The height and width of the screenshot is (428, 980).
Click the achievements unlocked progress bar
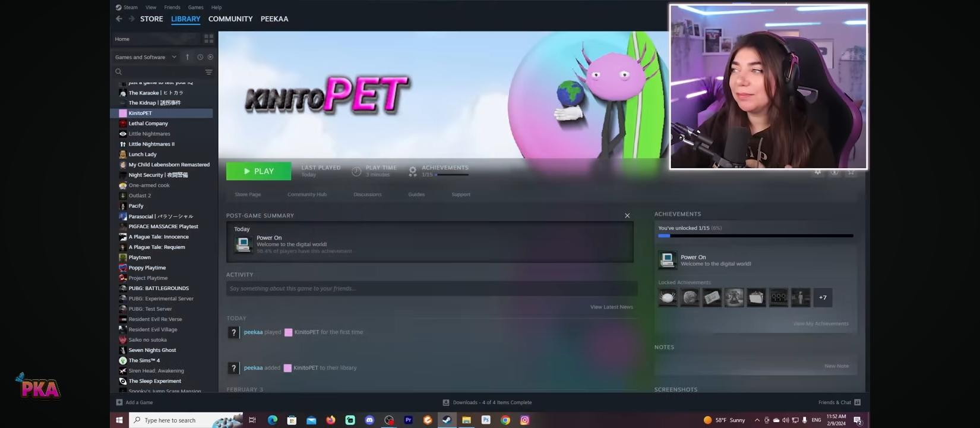point(755,236)
